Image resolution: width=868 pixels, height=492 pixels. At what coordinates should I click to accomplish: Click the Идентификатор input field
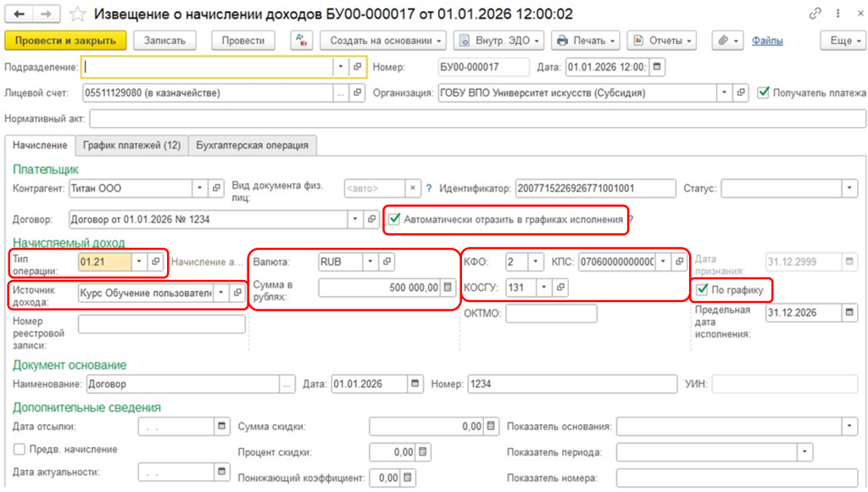(x=596, y=188)
